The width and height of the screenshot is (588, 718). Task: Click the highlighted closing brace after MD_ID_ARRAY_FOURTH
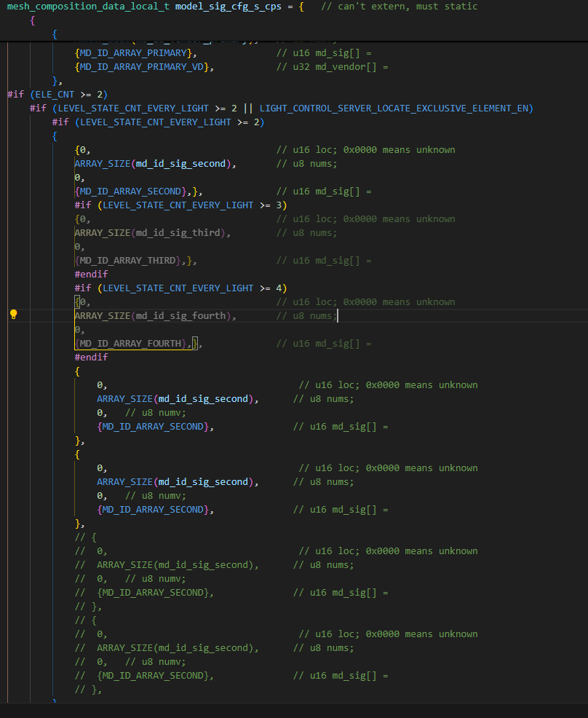click(x=195, y=344)
